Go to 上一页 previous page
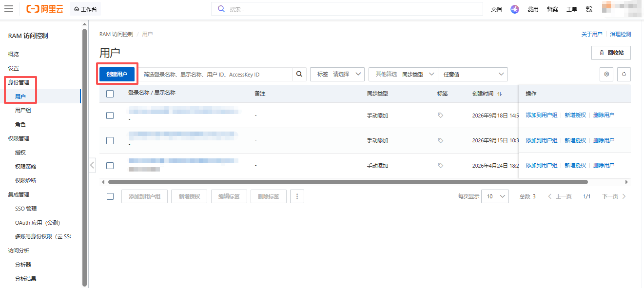The height and width of the screenshot is (288, 644). tap(560, 196)
